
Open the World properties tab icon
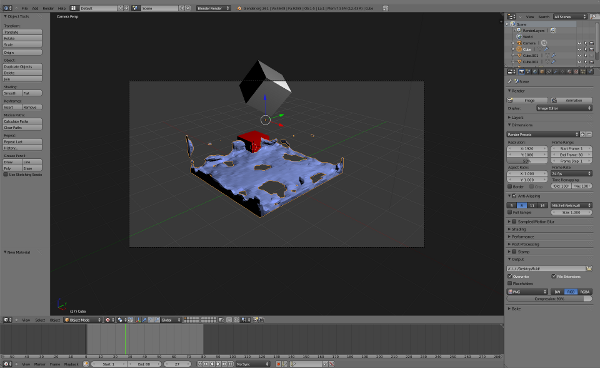(535, 72)
